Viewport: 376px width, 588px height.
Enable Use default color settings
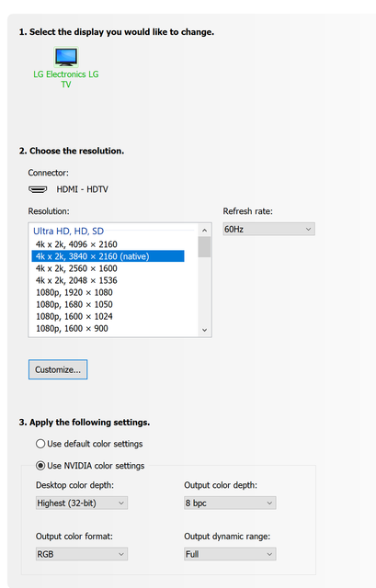tap(40, 444)
